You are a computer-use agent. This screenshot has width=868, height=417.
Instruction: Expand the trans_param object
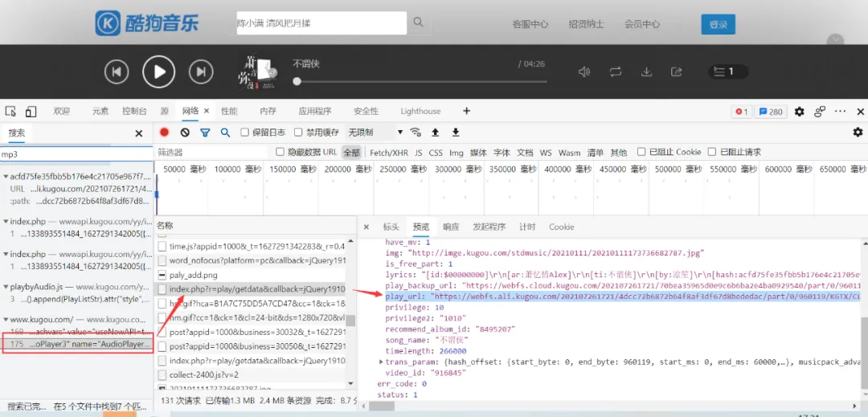[381, 362]
